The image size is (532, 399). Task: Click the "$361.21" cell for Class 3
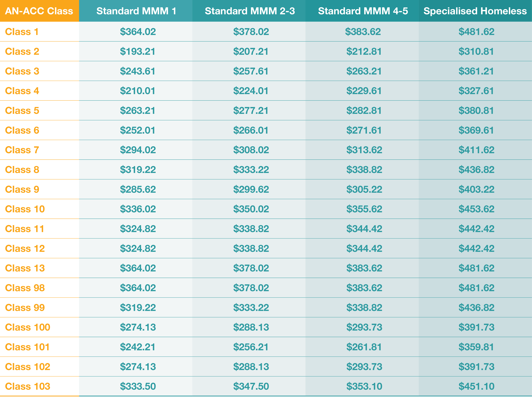click(x=476, y=71)
